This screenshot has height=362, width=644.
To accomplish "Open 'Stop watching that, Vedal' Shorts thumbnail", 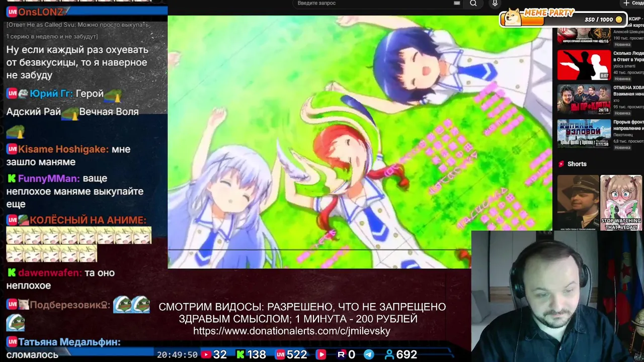I will point(621,203).
